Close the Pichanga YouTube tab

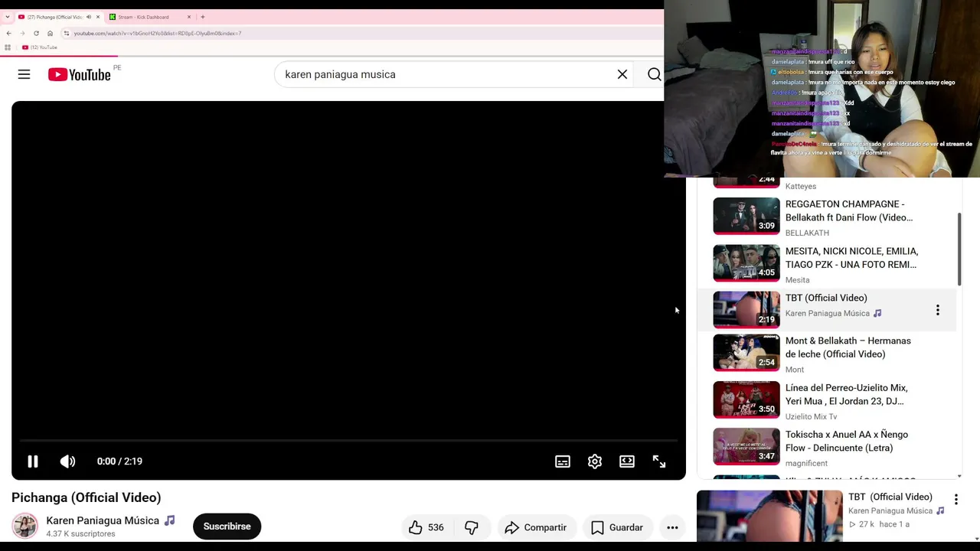pos(98,17)
